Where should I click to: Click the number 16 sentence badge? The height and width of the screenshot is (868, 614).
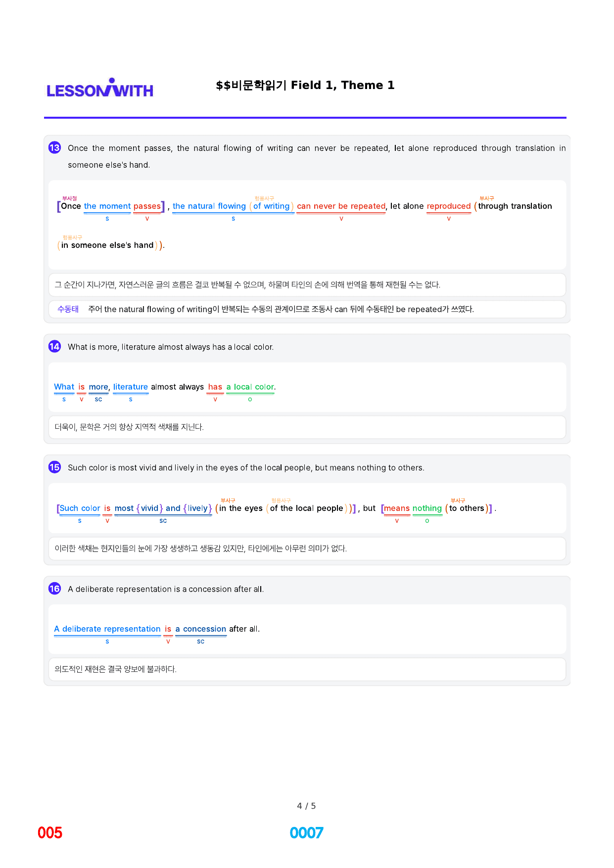coord(54,589)
